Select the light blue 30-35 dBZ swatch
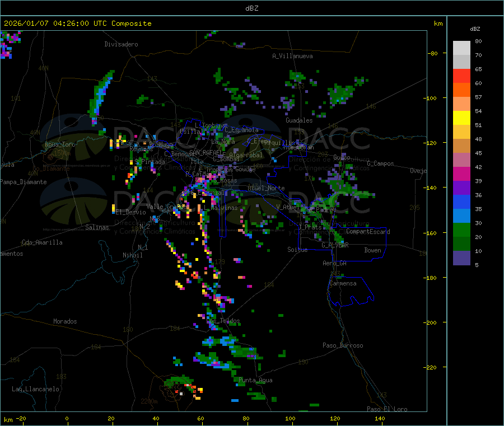 (x=461, y=216)
